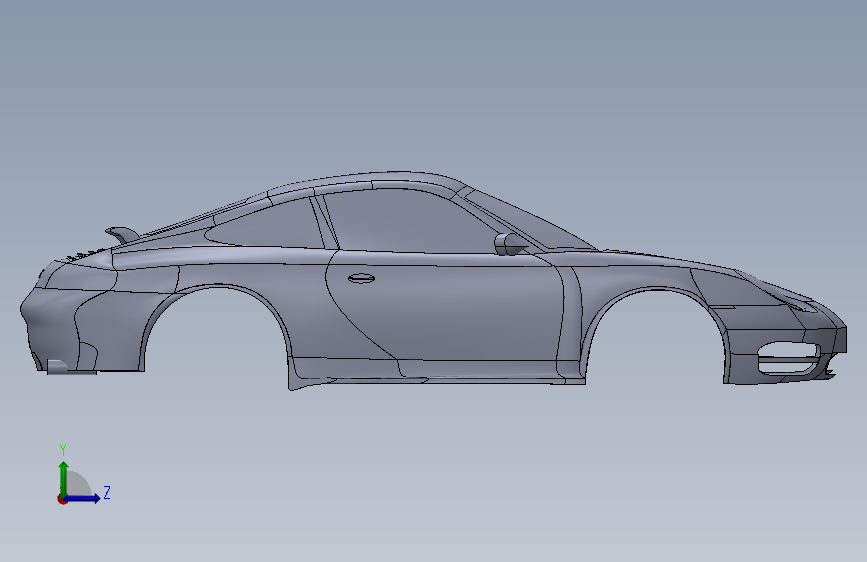Select the door panel face below the handle

coord(453,315)
